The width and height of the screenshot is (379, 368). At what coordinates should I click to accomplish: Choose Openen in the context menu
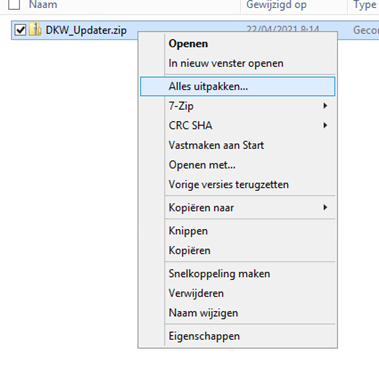[x=237, y=44]
